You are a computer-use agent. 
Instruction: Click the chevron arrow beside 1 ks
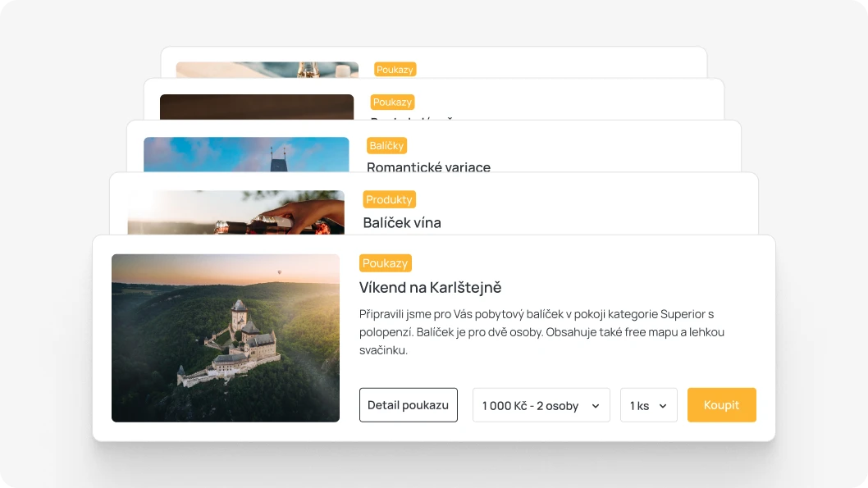[x=663, y=406]
